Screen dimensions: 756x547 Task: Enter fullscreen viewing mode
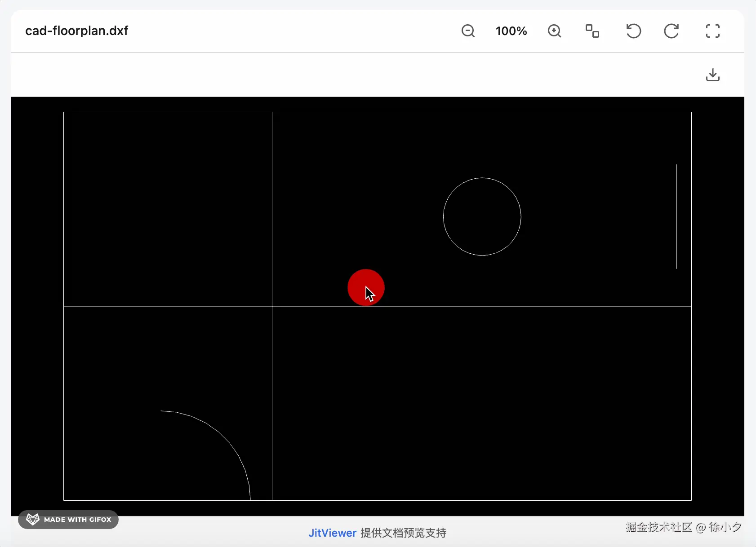[x=712, y=31]
